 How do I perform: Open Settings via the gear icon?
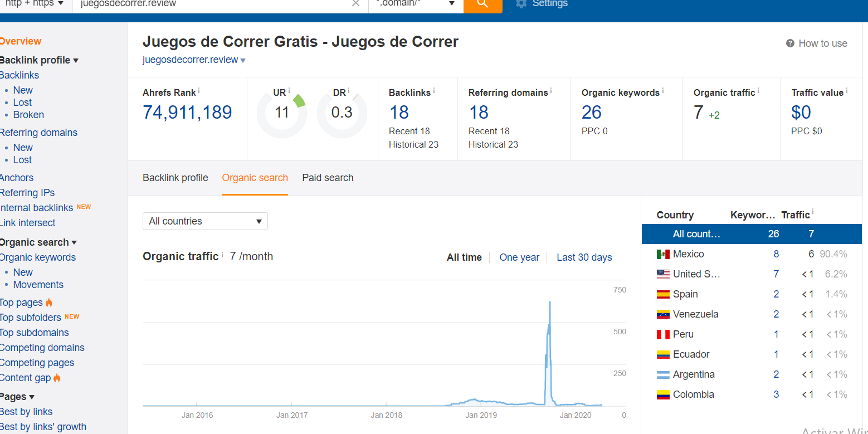(x=521, y=3)
